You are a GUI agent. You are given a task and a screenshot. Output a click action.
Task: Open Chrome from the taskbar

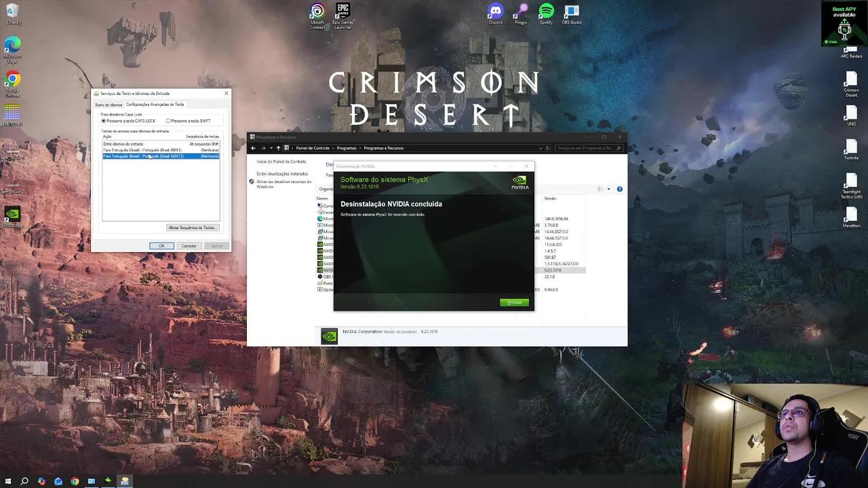tap(75, 481)
